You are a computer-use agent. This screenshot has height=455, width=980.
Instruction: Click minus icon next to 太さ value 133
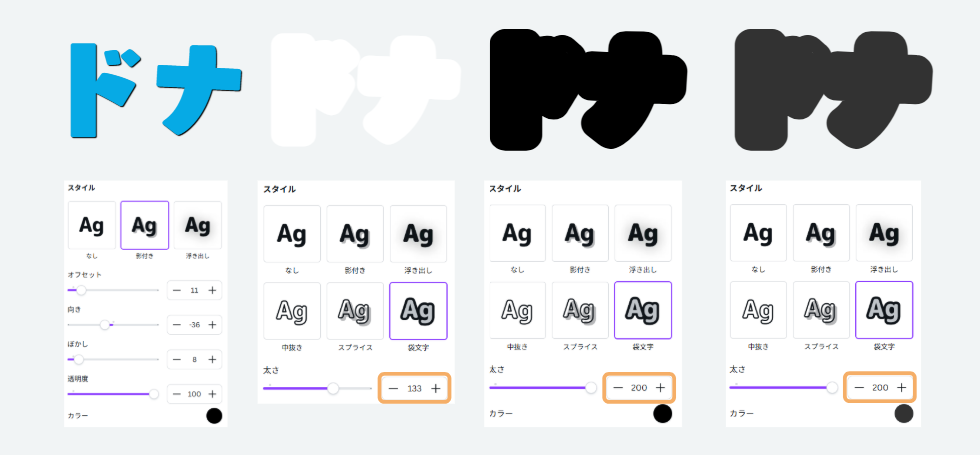point(393,389)
